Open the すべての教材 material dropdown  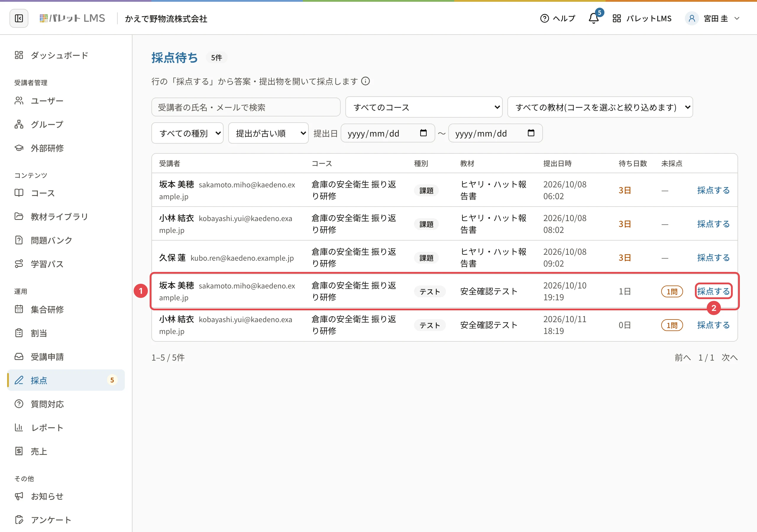coord(600,107)
